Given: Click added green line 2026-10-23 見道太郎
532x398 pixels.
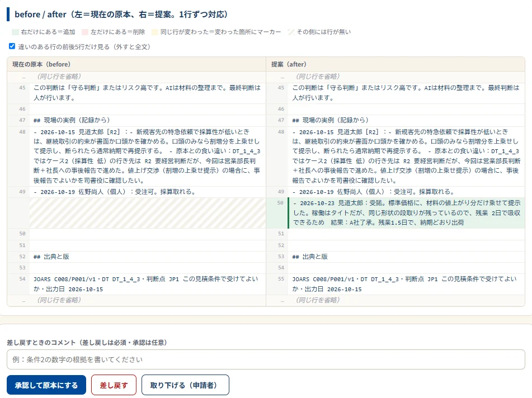Looking at the screenshot, I should pos(407,212).
